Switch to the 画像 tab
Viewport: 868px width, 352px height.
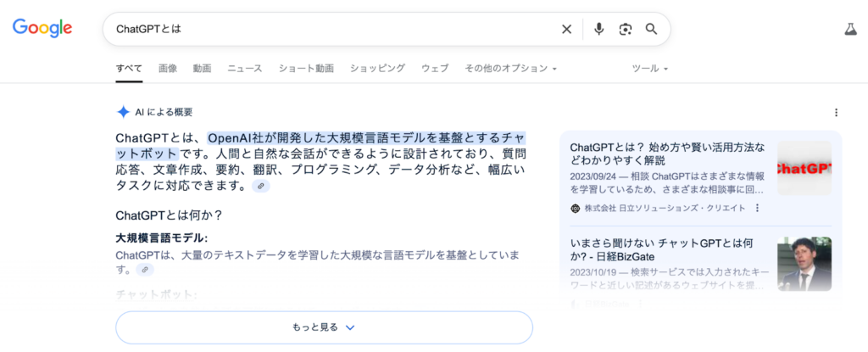pos(168,68)
